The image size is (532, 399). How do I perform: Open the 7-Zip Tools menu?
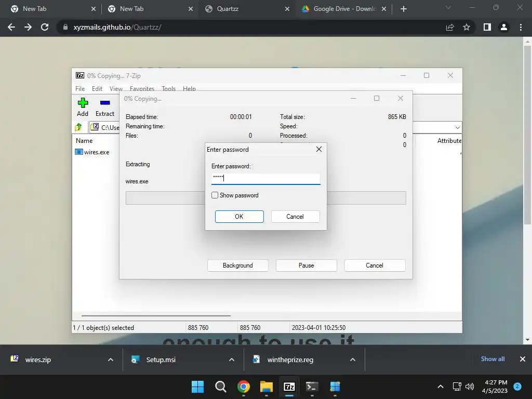[x=169, y=88]
